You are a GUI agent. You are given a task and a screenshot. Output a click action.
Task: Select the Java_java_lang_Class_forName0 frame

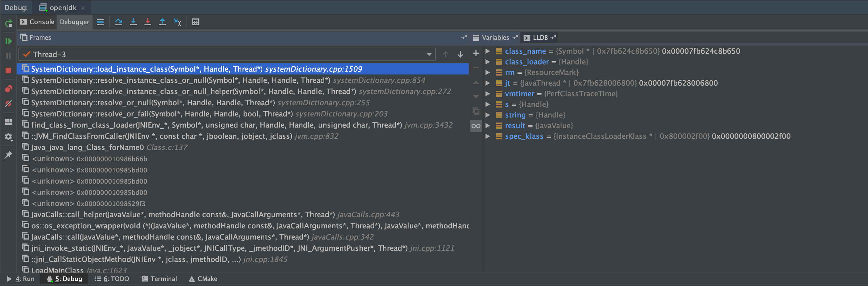pyautogui.click(x=88, y=147)
